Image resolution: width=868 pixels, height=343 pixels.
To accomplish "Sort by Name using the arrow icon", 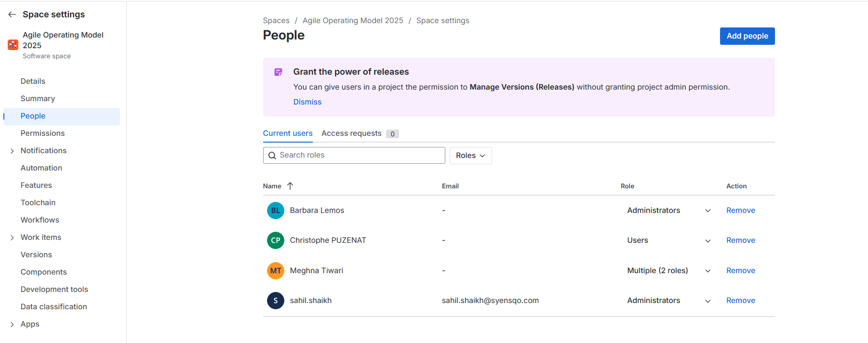I will 290,186.
